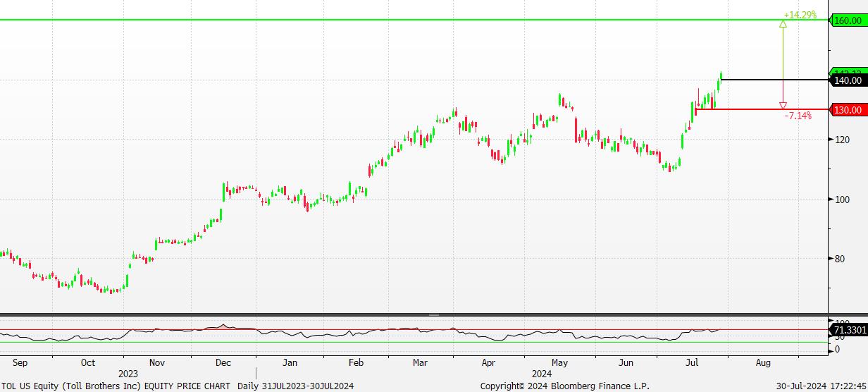
Task: Click the Mar label on date axis
Action: click(x=420, y=363)
